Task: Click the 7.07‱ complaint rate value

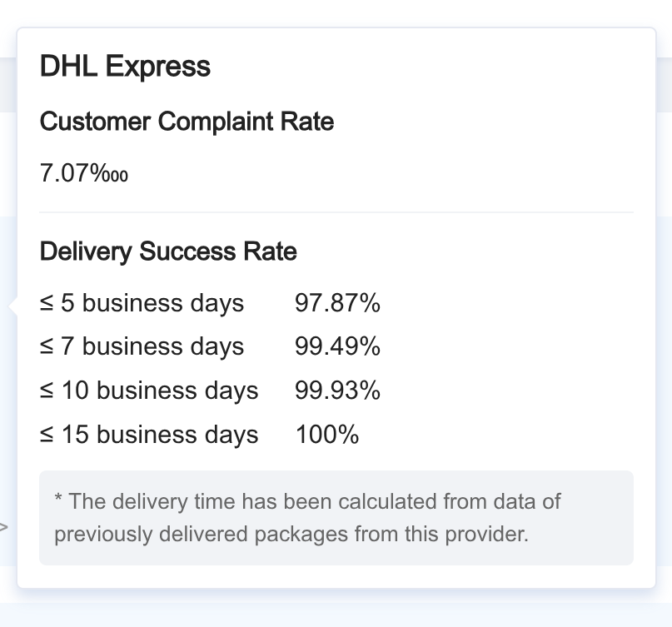Action: click(84, 173)
